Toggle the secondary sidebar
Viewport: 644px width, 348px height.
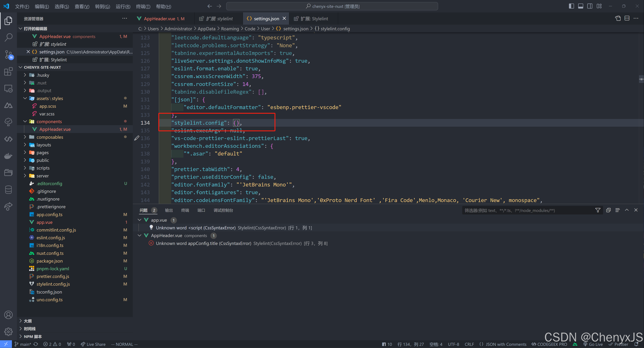tap(590, 6)
